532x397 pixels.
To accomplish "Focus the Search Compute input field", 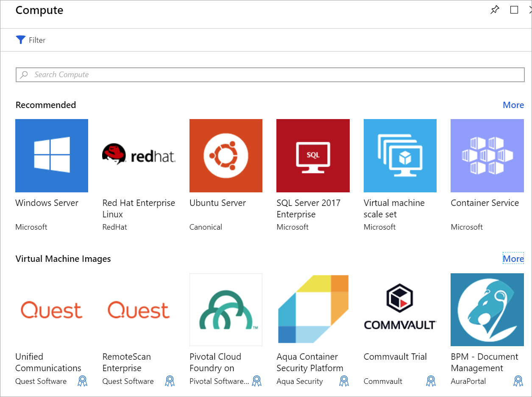I will [270, 75].
